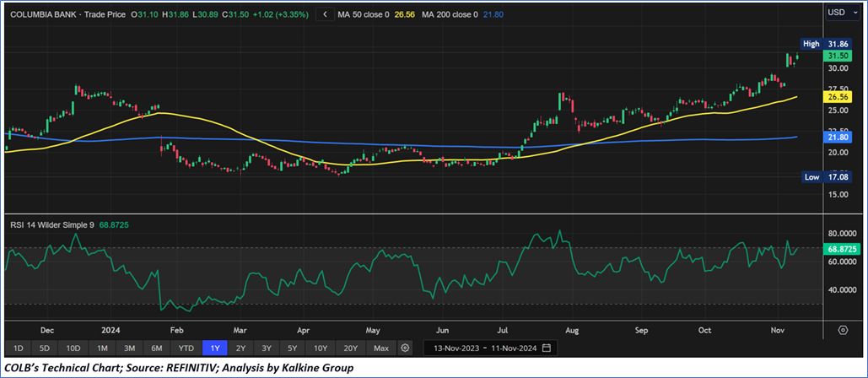Select 6M timeframe
This screenshot has height=378, width=868.
pyautogui.click(x=157, y=348)
